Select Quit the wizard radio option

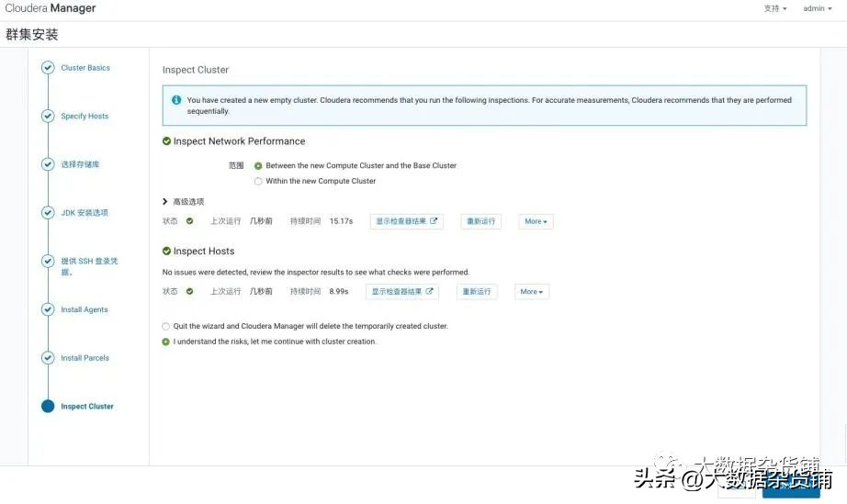tap(166, 327)
